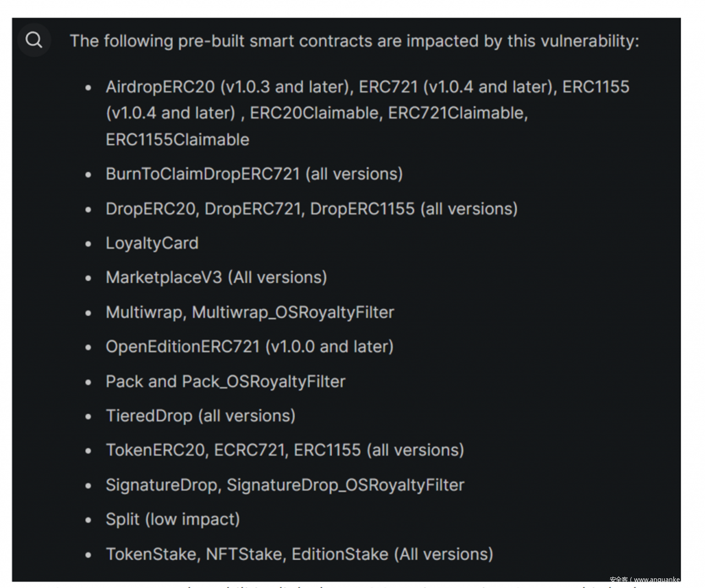Click the heading about impacted smart contracts
Viewport: 705px width, 588px height.
(354, 41)
